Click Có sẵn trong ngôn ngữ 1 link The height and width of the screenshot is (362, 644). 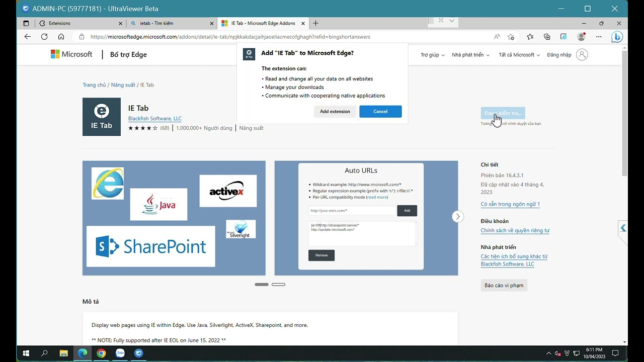[x=510, y=204]
